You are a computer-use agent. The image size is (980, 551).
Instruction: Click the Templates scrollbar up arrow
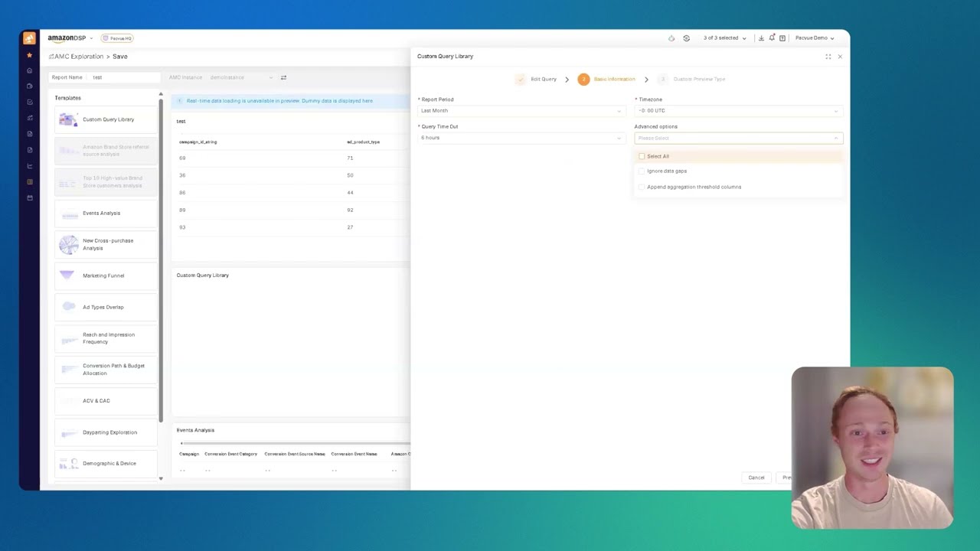point(161,94)
